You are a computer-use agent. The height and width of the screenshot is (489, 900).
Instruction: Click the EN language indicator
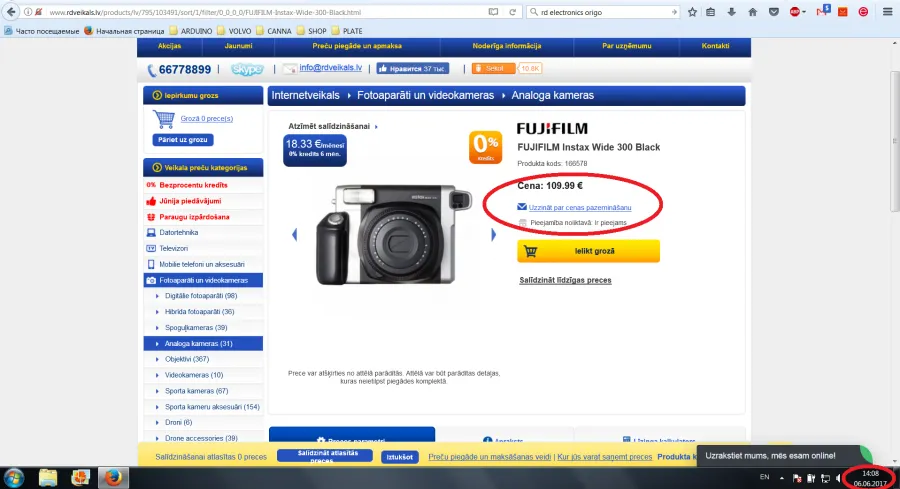765,477
